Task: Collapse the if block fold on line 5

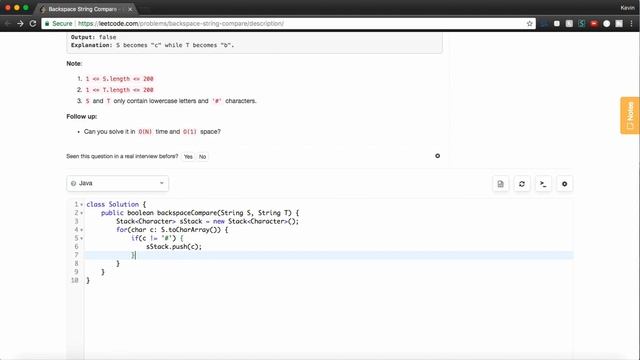Action: click(82, 238)
